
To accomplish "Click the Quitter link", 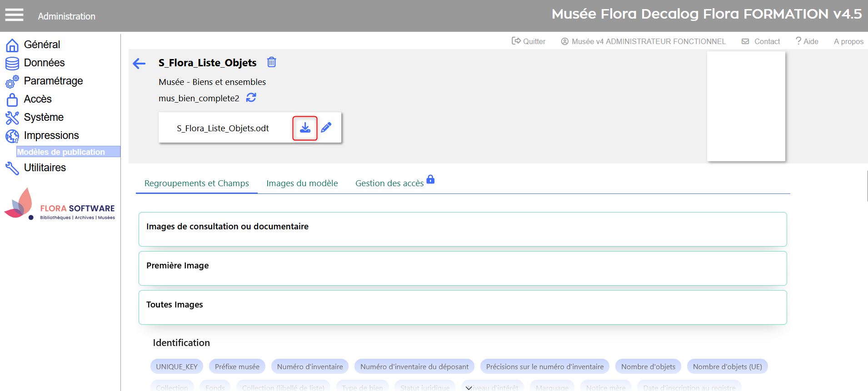I will [529, 41].
